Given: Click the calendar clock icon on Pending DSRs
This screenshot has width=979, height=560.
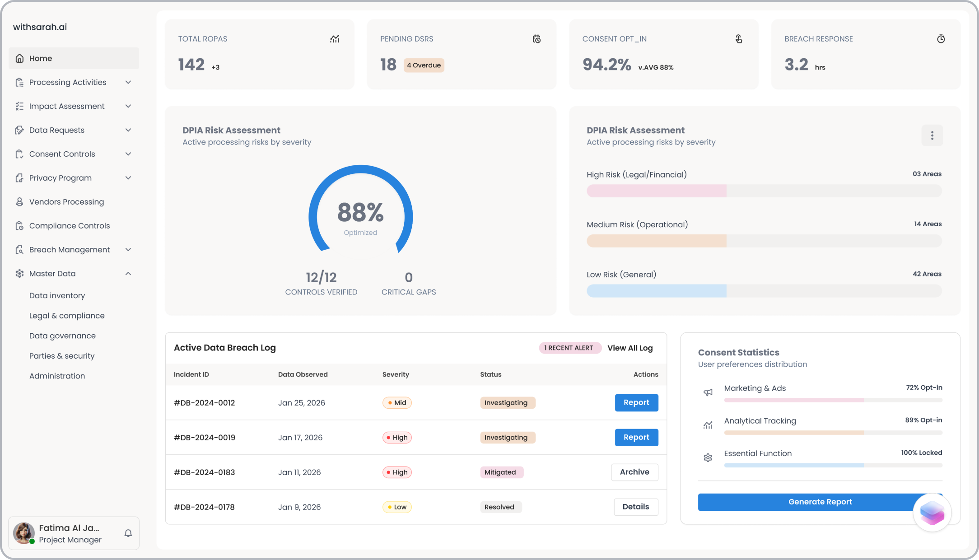Looking at the screenshot, I should [536, 39].
